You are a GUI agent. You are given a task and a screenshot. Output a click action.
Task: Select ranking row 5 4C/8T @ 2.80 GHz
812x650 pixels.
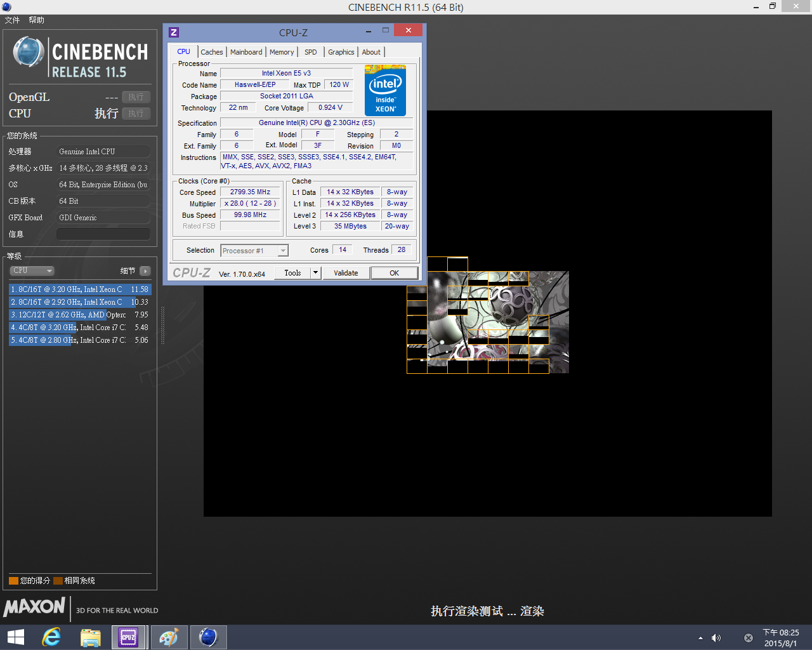[x=80, y=340]
